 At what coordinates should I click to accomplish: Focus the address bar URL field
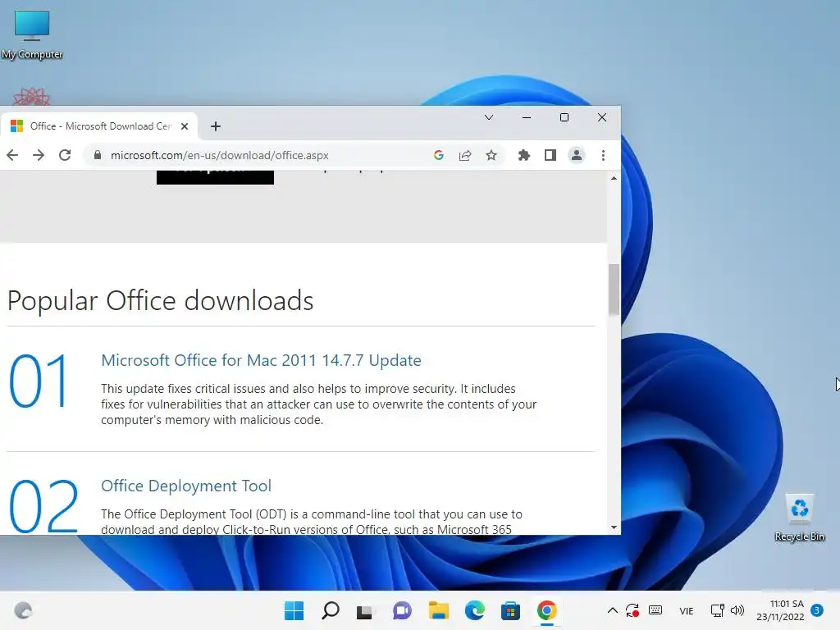tap(262, 155)
